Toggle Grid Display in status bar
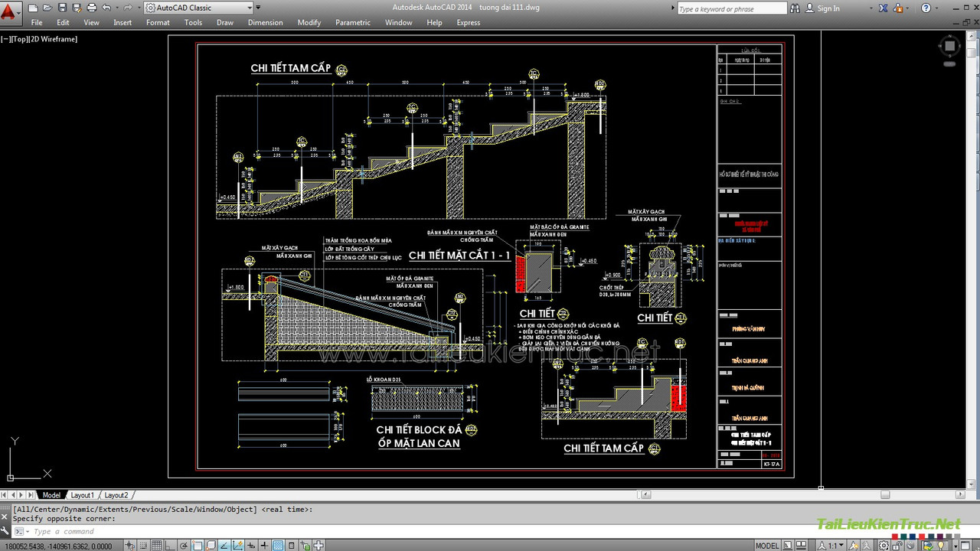Image resolution: width=980 pixels, height=551 pixels. point(156,545)
